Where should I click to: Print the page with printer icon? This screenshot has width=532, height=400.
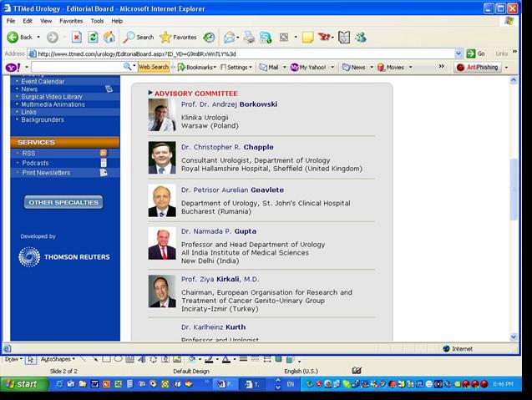(249, 38)
